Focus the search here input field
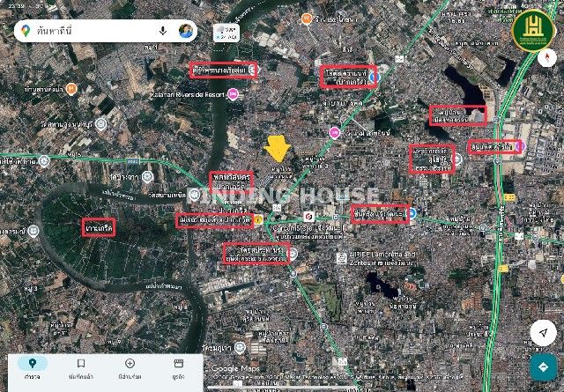Screen dimensions: 564x392 click(x=95, y=31)
